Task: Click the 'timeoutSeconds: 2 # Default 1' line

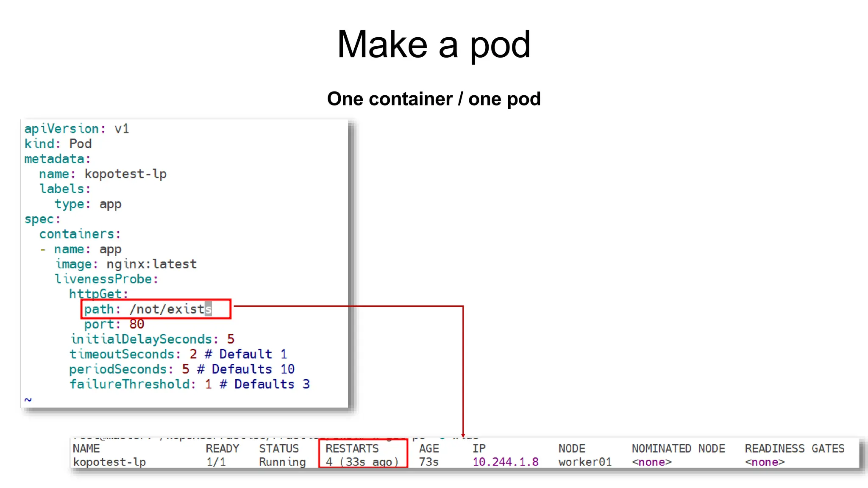Action: coord(178,354)
